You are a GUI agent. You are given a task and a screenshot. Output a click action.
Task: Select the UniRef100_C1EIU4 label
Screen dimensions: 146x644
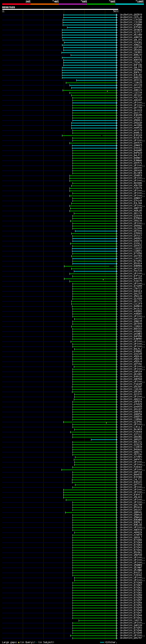[131, 93]
